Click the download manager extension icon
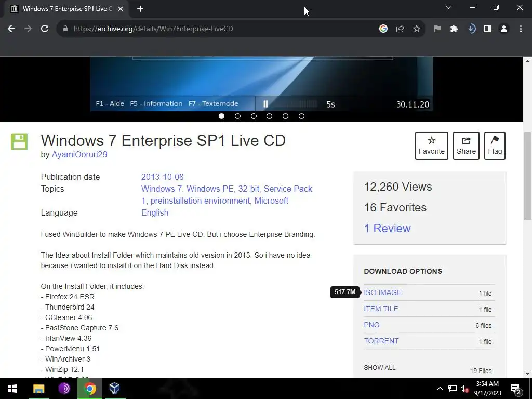The image size is (532, 399). click(471, 29)
